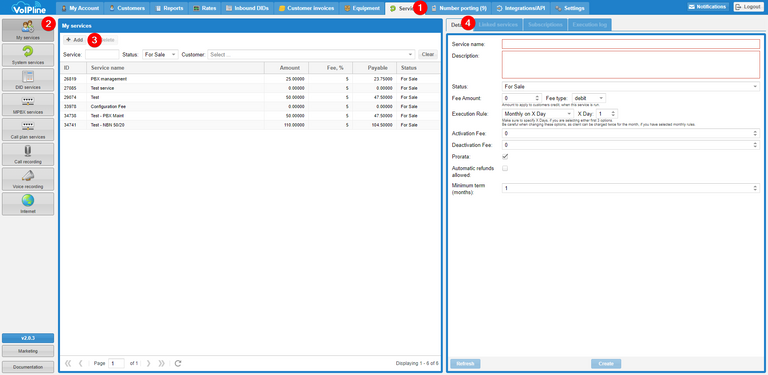Image resolution: width=768 pixels, height=375 pixels.
Task: Reload the services grid
Action: (x=178, y=363)
